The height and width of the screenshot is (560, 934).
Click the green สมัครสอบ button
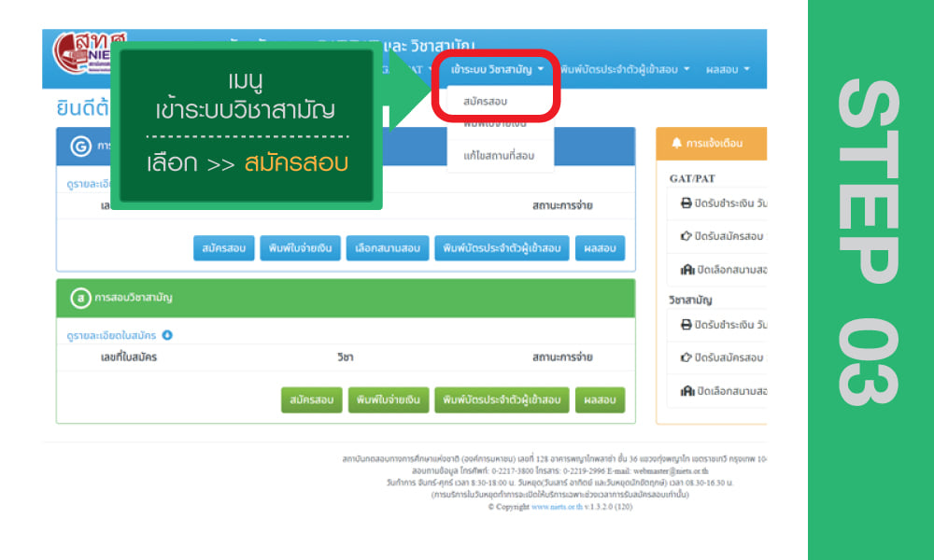[x=312, y=399]
